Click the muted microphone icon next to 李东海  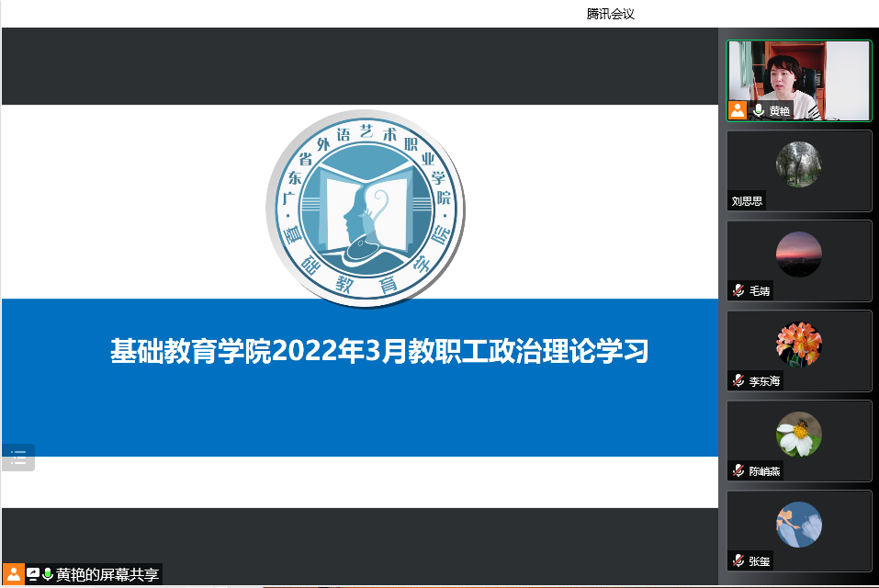[738, 380]
